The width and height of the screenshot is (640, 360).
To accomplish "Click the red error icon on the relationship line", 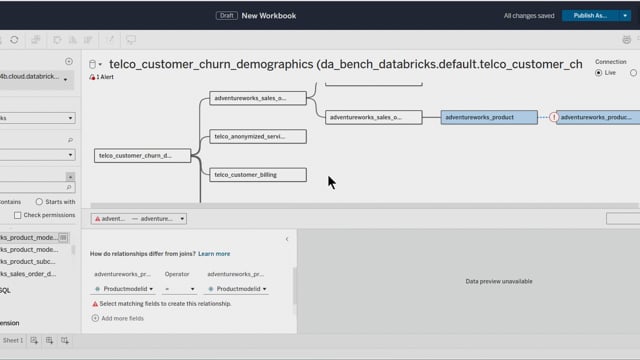I will [x=553, y=118].
